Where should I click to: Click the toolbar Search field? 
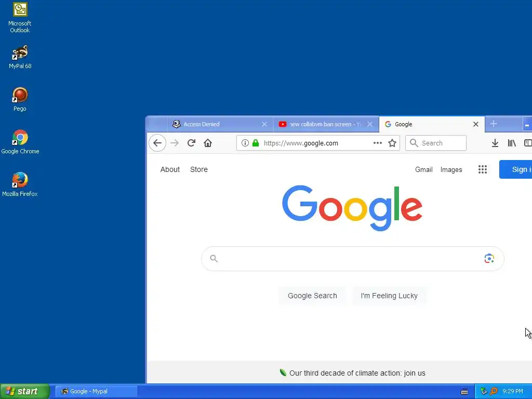[x=436, y=143]
